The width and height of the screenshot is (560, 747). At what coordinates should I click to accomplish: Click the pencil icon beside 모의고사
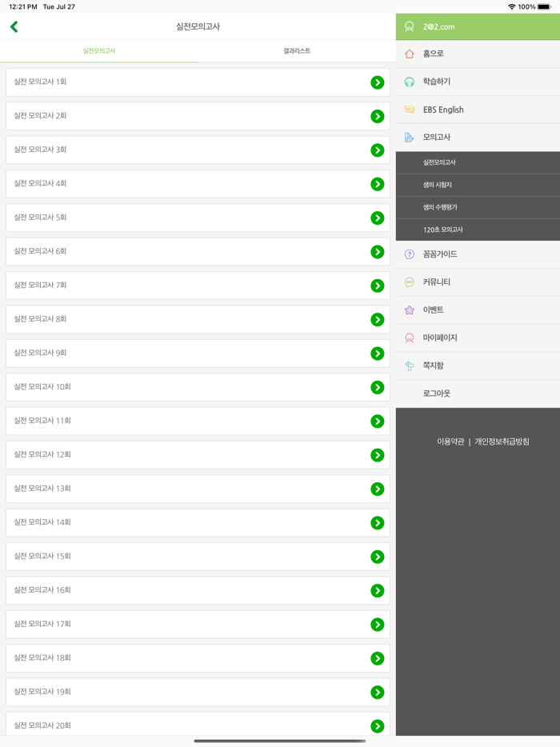point(409,138)
